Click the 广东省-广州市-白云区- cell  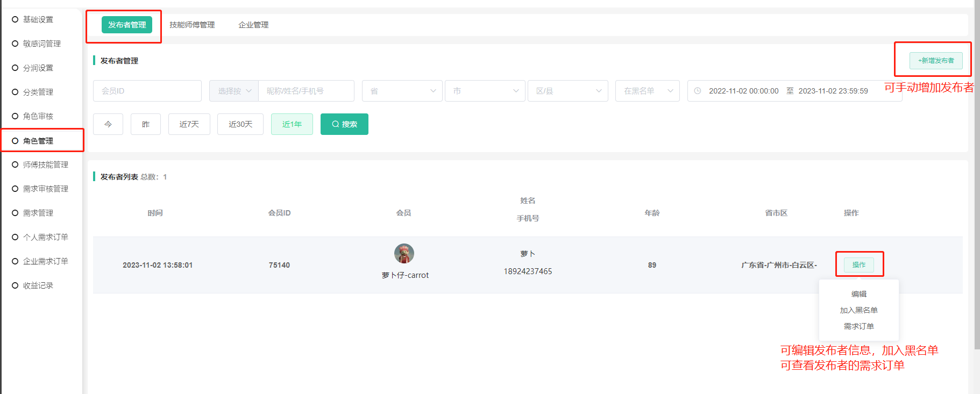pos(779,265)
